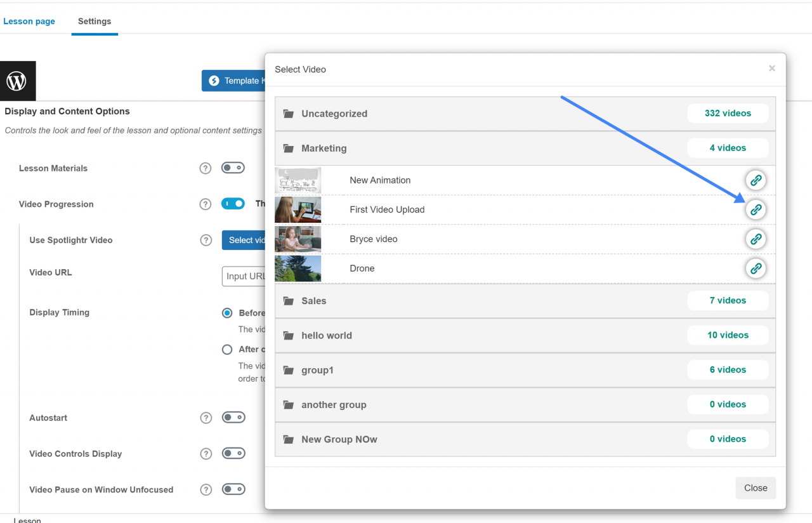This screenshot has width=812, height=523.
Task: Enable the Lesson Materials toggle
Action: (233, 168)
